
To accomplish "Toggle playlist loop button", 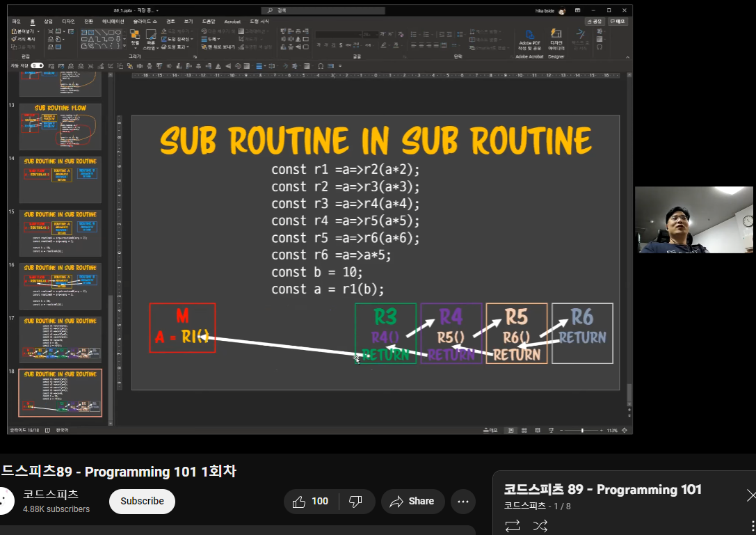I will point(513,525).
